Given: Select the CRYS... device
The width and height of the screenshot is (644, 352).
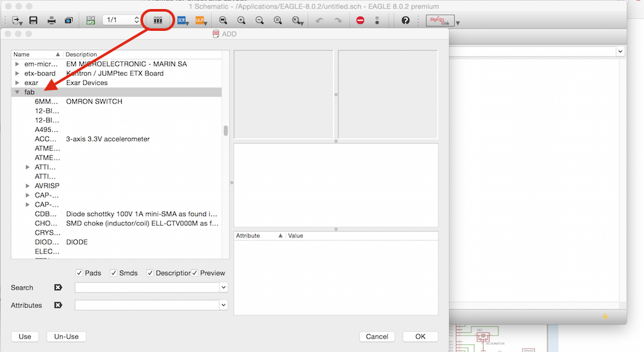Looking at the screenshot, I should [117, 232].
